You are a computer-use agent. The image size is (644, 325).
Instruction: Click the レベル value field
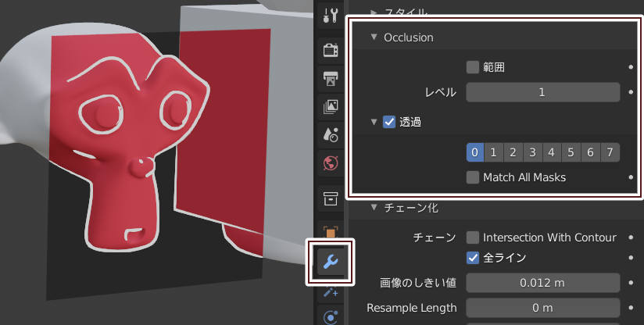click(543, 92)
